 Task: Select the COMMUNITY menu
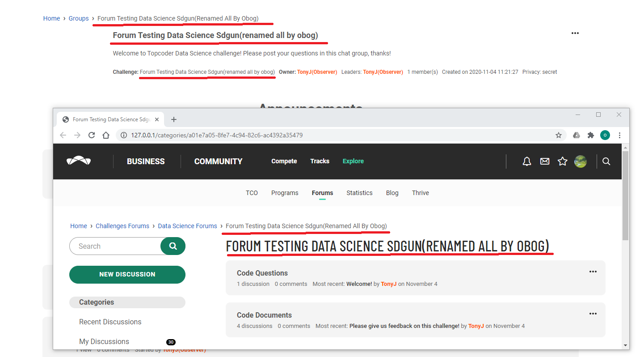point(219,161)
